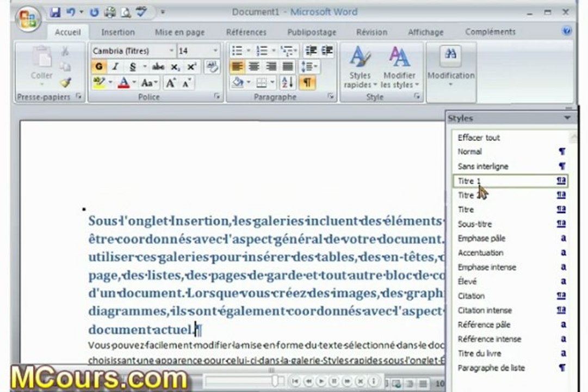
Task: Switch to the Publipostage tab
Action: (312, 32)
